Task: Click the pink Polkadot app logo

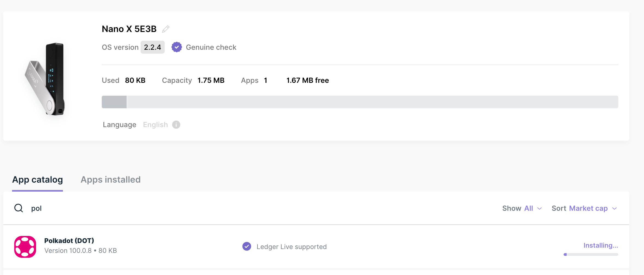Action: [x=25, y=247]
